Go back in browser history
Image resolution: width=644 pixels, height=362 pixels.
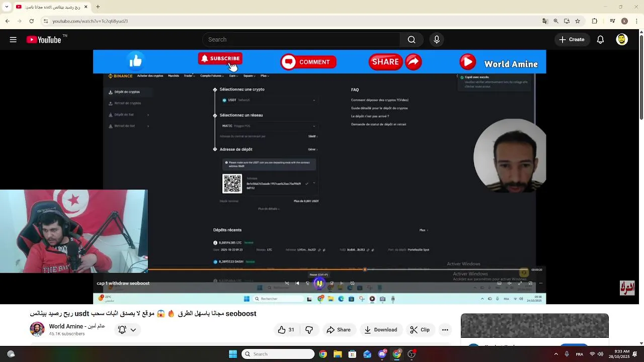(x=7, y=21)
